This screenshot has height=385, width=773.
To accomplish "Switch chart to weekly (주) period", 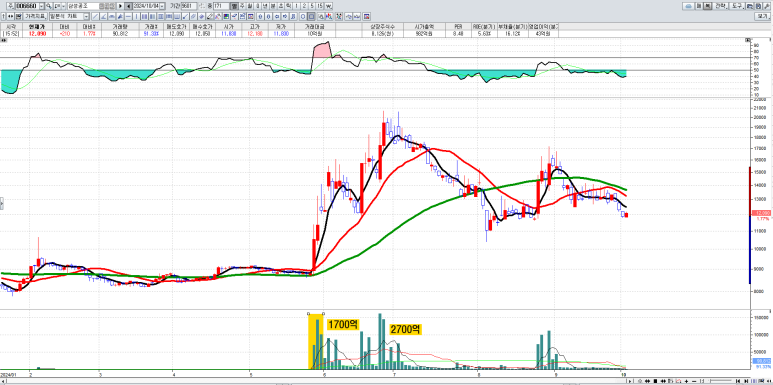I will 242,6.
